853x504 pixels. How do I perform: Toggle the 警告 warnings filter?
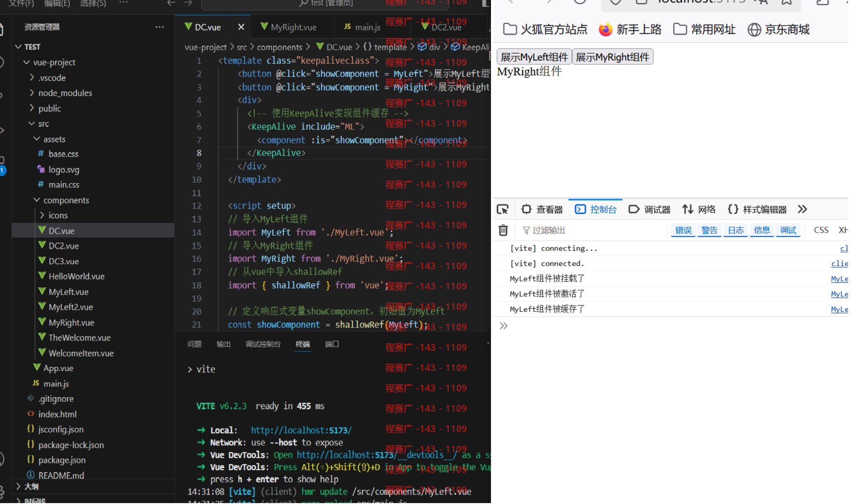click(710, 230)
